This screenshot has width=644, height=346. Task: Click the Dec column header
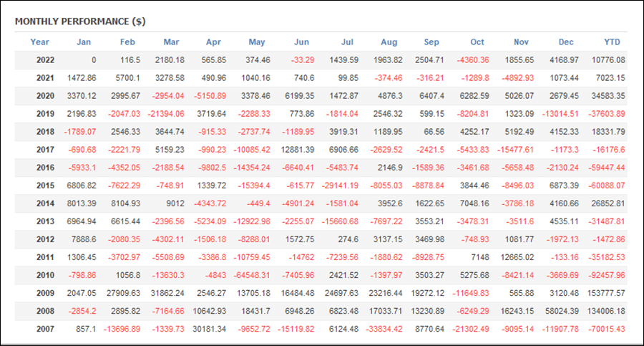pos(565,42)
